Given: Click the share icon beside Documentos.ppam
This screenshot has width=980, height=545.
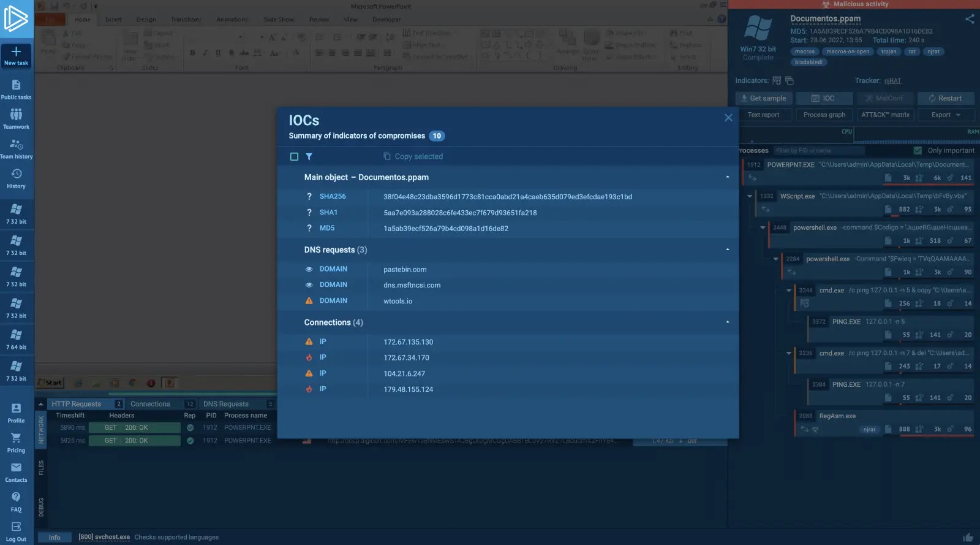Looking at the screenshot, I should tap(970, 19).
